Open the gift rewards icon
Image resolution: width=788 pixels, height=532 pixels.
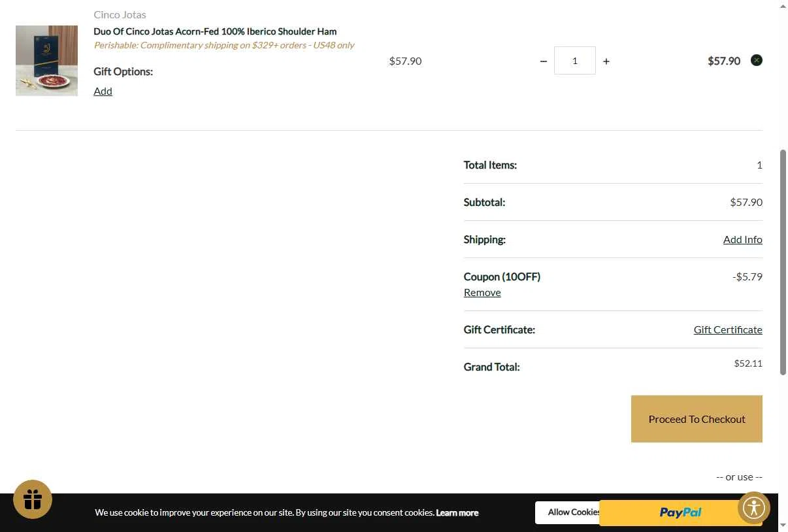(x=33, y=499)
